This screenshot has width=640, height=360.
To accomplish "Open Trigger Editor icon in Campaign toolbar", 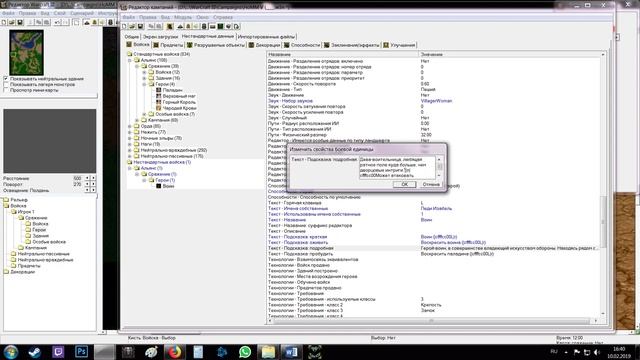I will click(x=188, y=27).
